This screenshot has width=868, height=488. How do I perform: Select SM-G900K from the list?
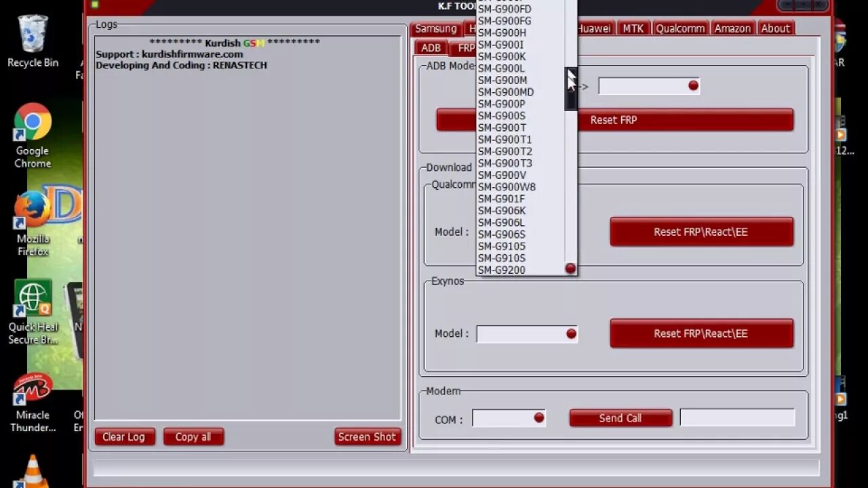tap(521, 56)
